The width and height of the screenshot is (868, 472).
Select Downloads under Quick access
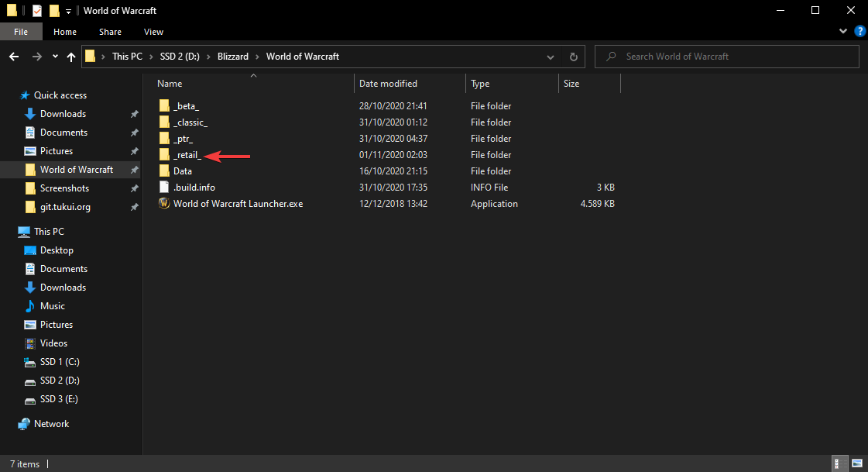(63, 114)
